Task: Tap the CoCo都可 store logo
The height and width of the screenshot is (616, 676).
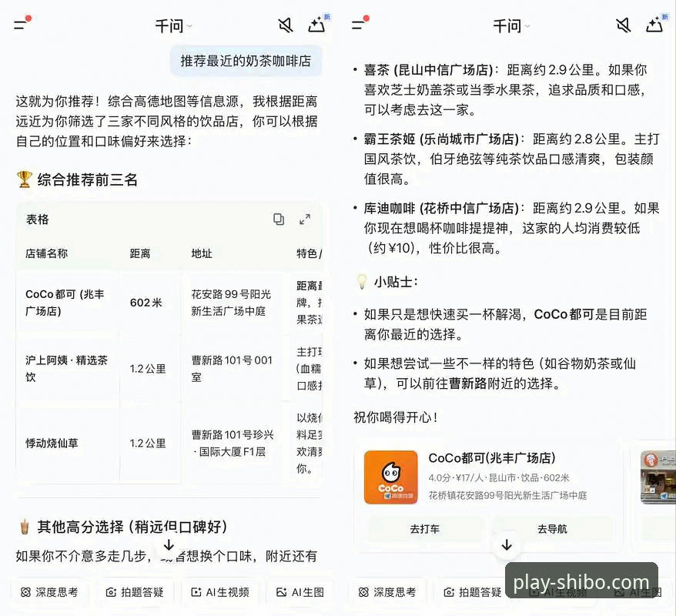Action: coord(390,477)
